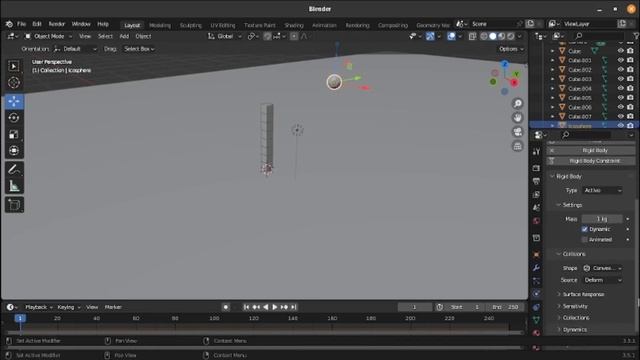Open collision Shape Convex dropdown
This screenshot has width=640, height=360.
click(602, 268)
